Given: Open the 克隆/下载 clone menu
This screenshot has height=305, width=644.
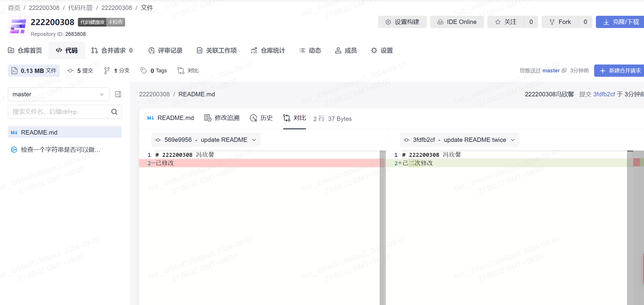Looking at the screenshot, I should 620,22.
